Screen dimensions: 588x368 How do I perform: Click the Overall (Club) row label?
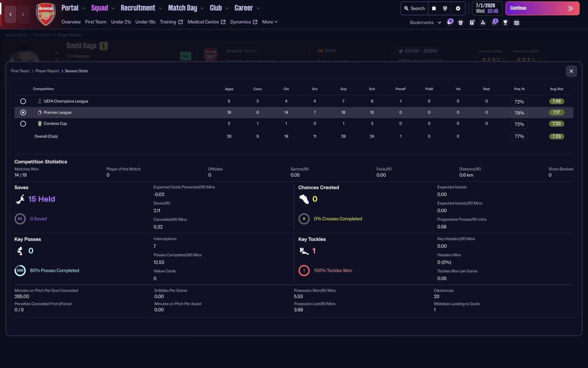[46, 137]
